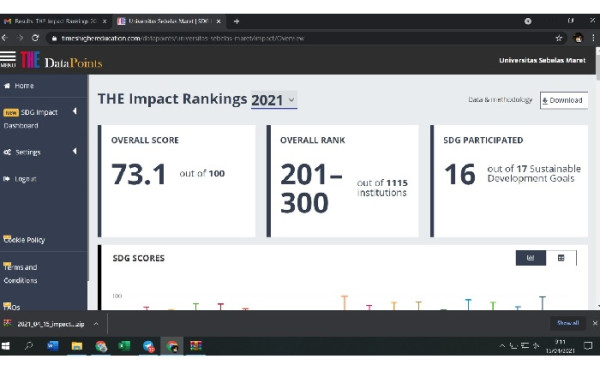
Task: Open Home in the sidebar
Action: 24,86
